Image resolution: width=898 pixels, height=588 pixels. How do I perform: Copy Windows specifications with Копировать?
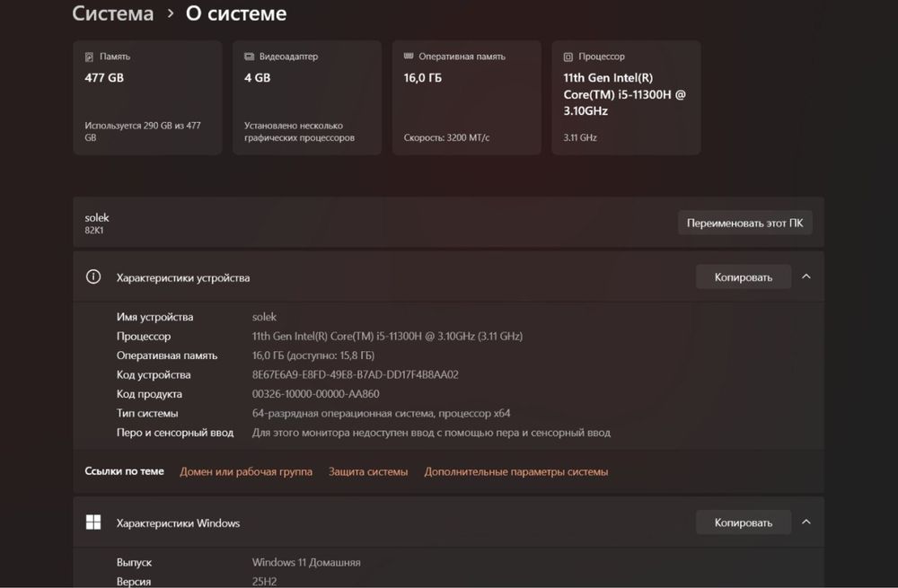pos(744,522)
